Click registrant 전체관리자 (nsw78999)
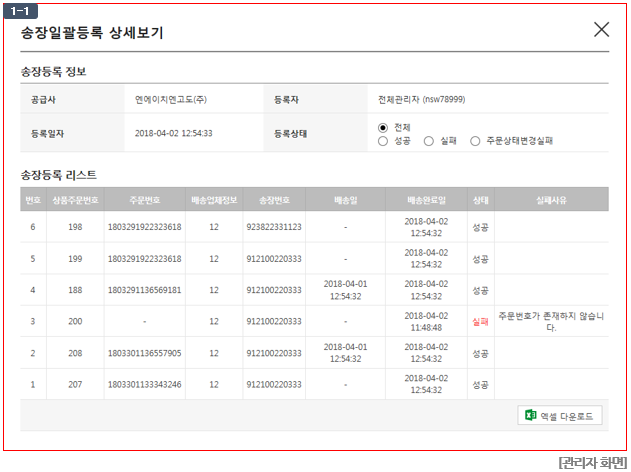 tap(421, 99)
